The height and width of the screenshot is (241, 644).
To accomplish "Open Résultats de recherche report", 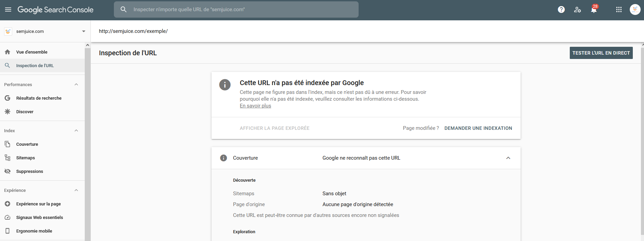I will 42,98.
